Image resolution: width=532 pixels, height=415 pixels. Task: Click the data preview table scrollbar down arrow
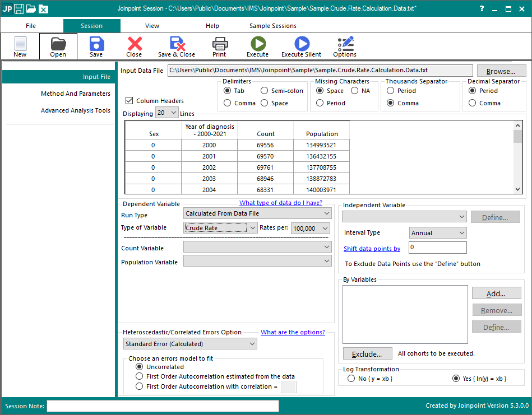(x=517, y=190)
